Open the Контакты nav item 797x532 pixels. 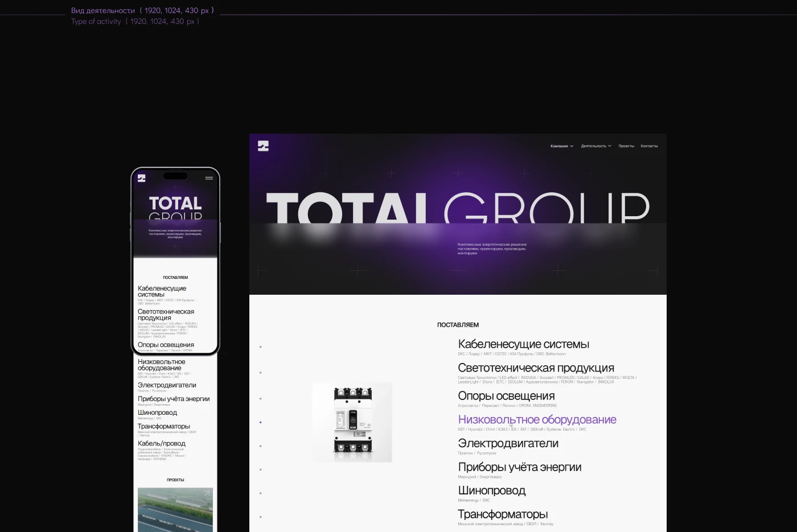tap(649, 146)
